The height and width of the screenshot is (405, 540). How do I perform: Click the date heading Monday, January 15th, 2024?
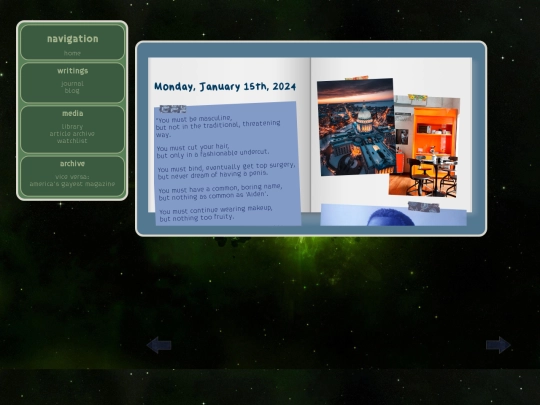coord(225,86)
